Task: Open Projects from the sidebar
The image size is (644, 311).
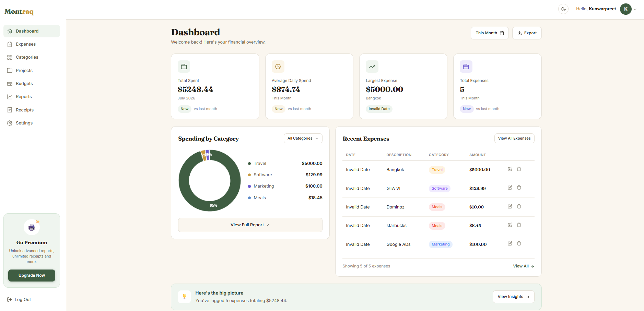Action: coord(32,70)
